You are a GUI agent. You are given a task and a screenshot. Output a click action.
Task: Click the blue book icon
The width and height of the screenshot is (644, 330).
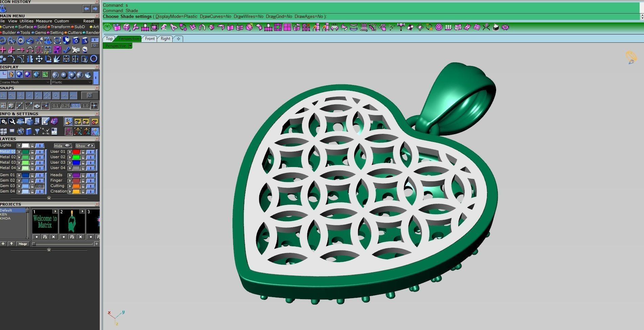[x=29, y=131]
